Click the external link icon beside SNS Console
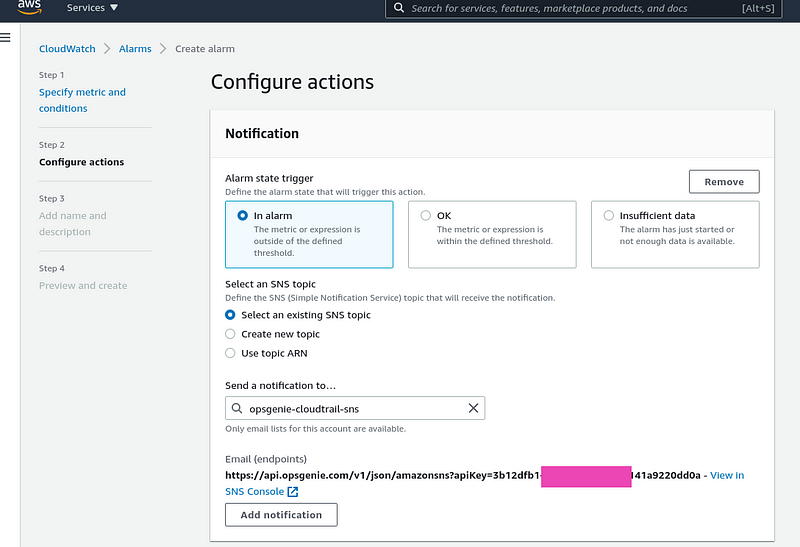The width and height of the screenshot is (800, 547). [293, 491]
